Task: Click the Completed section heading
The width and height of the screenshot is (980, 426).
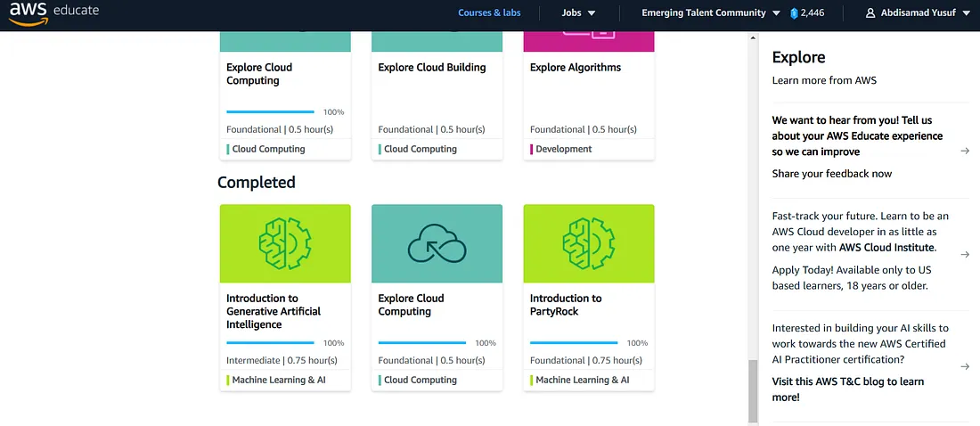Action: pos(257,183)
